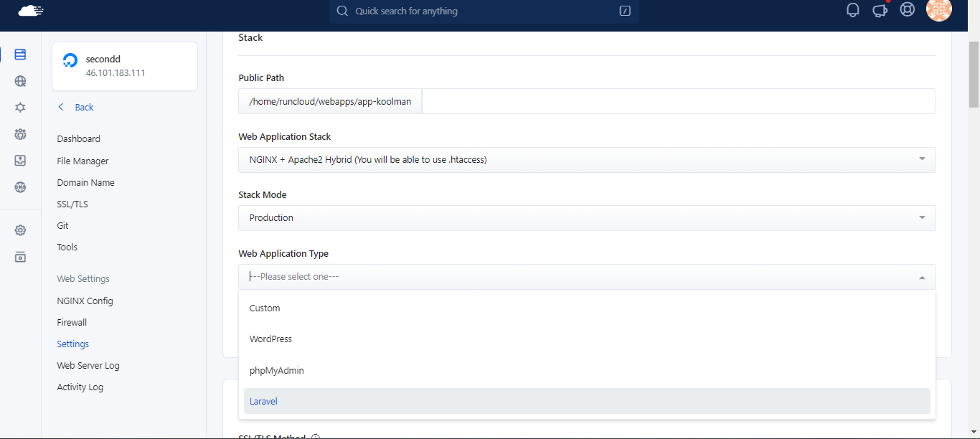Open File Manager in the side menu
980x439 pixels.
click(x=83, y=161)
